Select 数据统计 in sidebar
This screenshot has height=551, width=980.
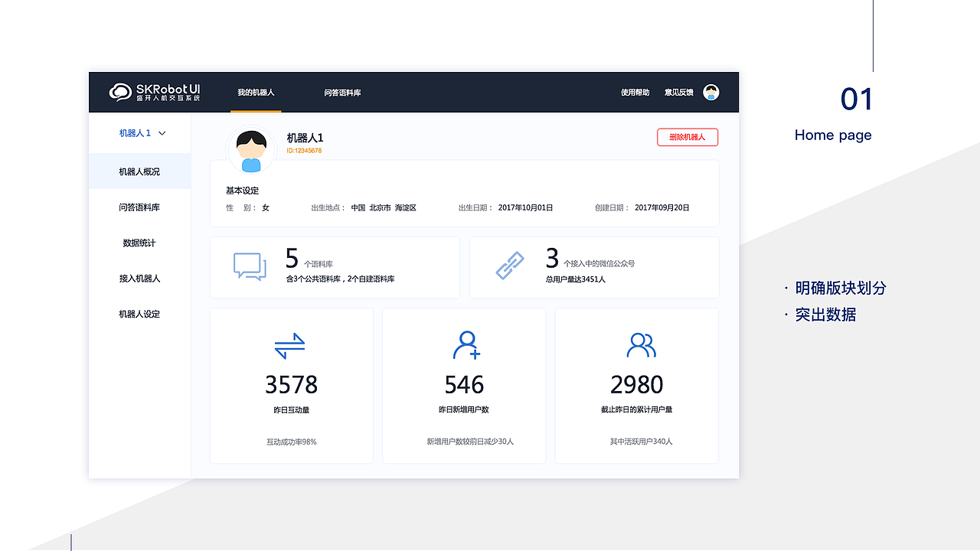point(139,243)
